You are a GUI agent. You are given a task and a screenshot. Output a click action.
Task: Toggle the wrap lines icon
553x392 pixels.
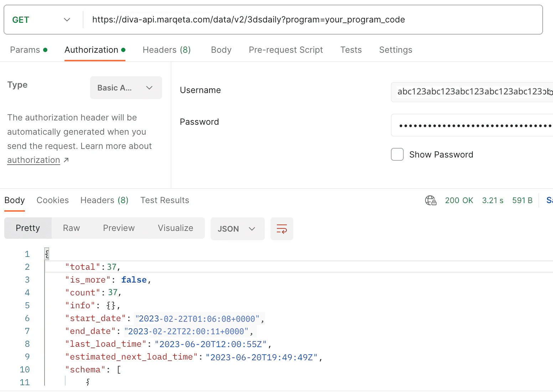click(x=282, y=229)
